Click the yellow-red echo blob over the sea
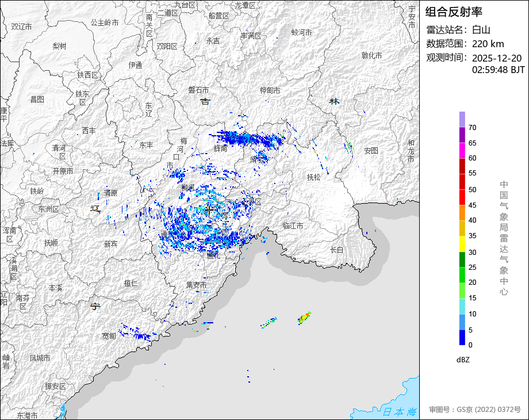Screen dimensions: 529x420 click(x=304, y=318)
